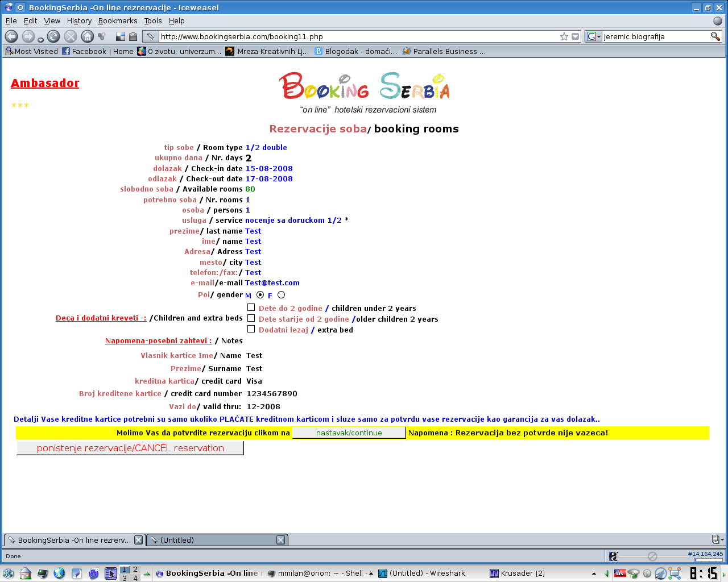Click the CANCEL reservation button

(130, 448)
